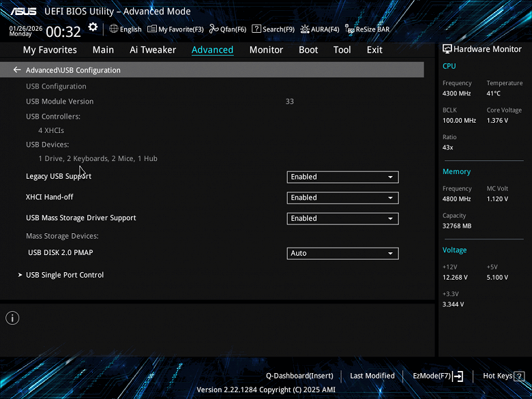Click the settings gear icon
This screenshot has height=399, width=532.
[93, 27]
